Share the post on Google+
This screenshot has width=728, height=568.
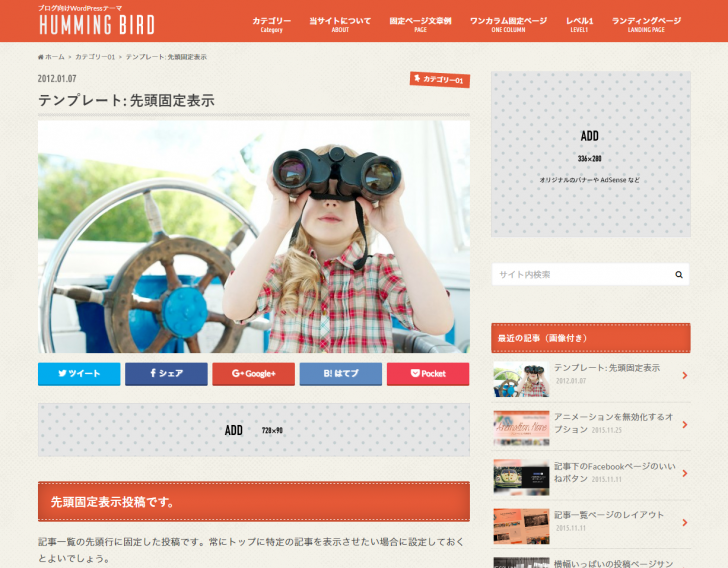tap(254, 374)
